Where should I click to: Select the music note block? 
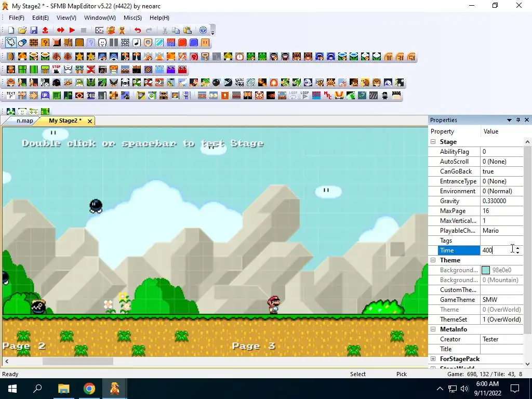137,43
